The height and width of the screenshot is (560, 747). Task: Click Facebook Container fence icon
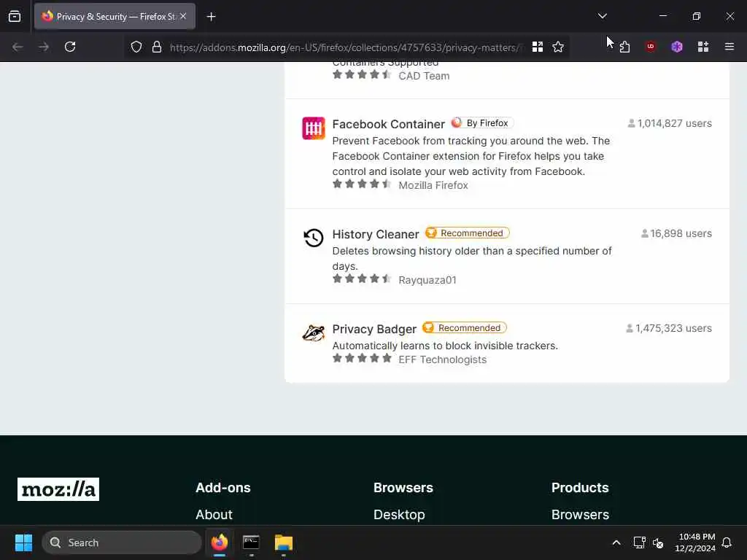coord(314,128)
